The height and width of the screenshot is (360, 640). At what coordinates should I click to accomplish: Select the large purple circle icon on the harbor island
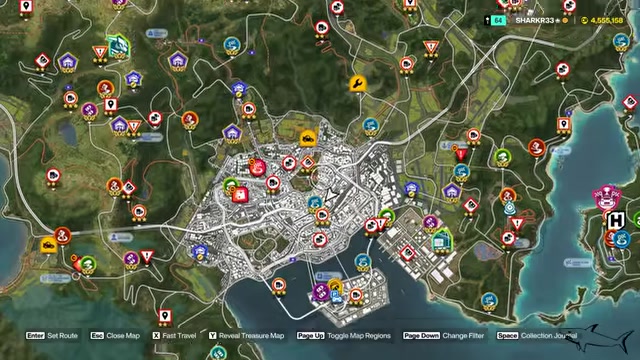point(321,292)
